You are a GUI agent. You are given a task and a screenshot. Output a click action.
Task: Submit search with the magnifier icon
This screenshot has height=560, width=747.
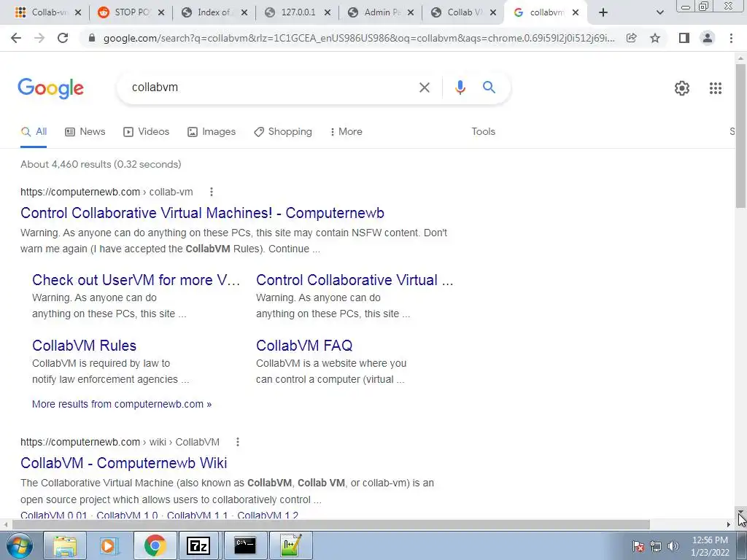pos(489,87)
